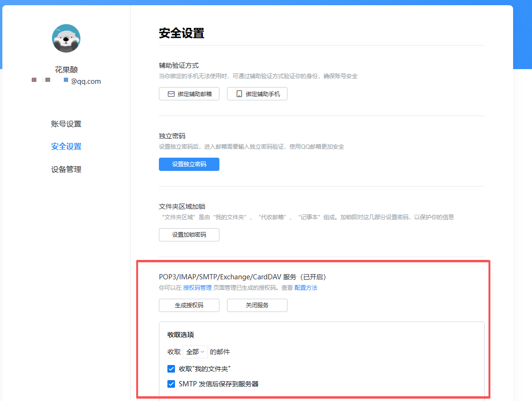Click the 收取选项 panel heading
Viewport: 532px width, 401px height.
181,335
